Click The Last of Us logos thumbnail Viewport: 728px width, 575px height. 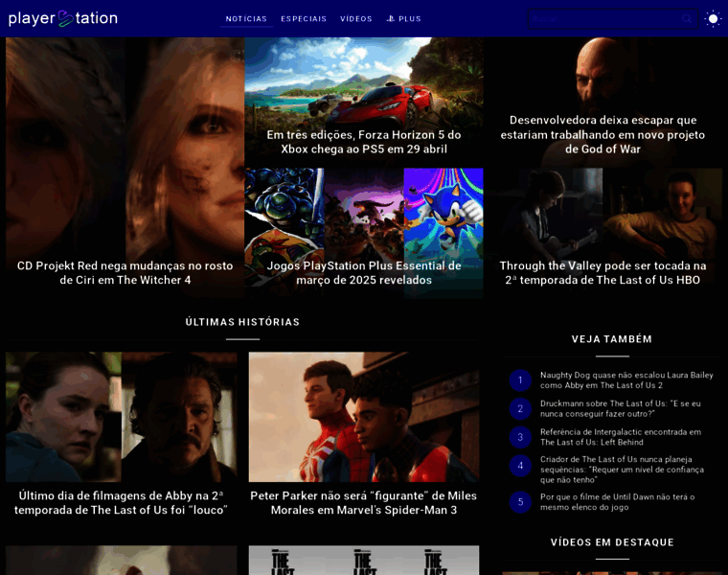point(364,560)
